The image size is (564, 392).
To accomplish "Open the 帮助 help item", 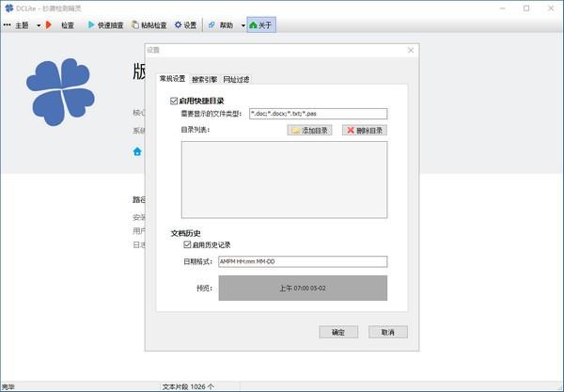I will coord(221,25).
